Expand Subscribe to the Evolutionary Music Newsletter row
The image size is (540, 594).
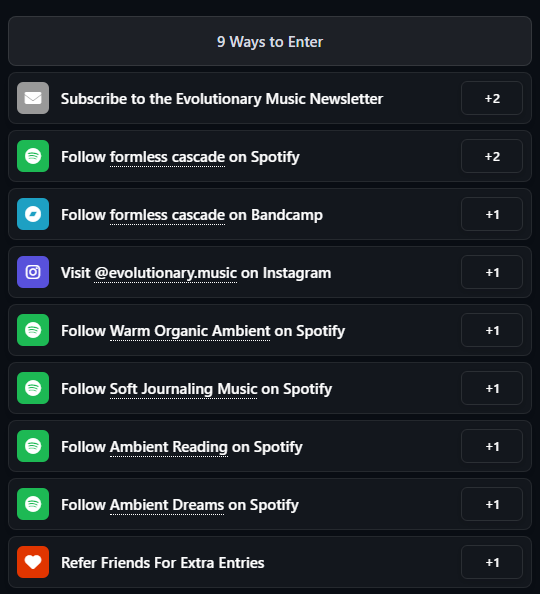coord(270,98)
